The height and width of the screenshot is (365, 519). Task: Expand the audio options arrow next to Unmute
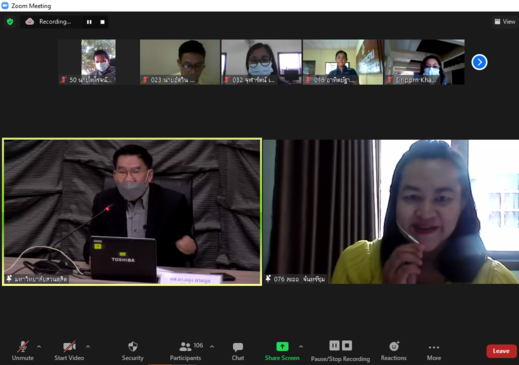pyautogui.click(x=39, y=347)
